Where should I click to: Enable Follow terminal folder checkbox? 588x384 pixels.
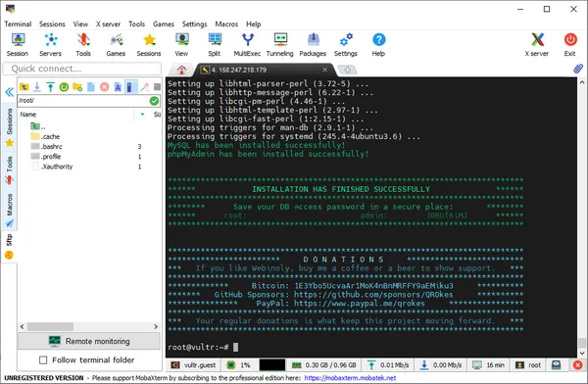(43, 360)
